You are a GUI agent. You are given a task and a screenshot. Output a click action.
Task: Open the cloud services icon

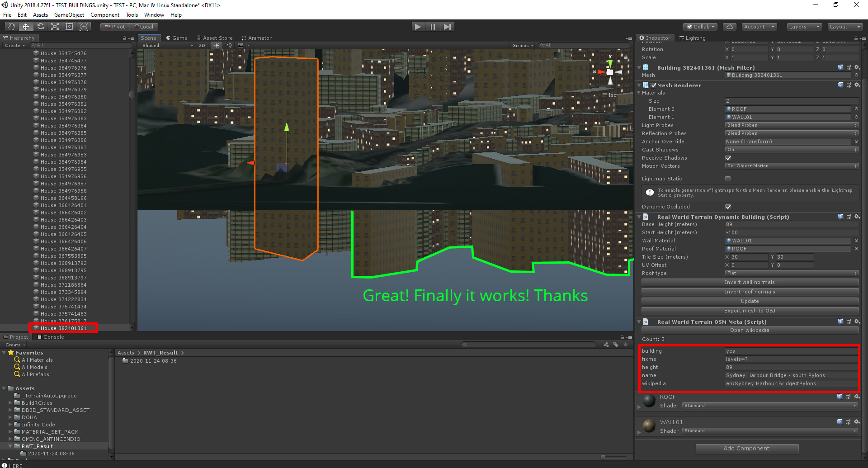pyautogui.click(x=729, y=27)
